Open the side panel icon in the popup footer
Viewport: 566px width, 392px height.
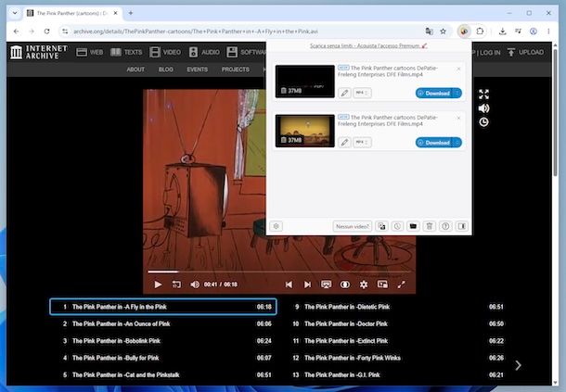pyautogui.click(x=462, y=226)
